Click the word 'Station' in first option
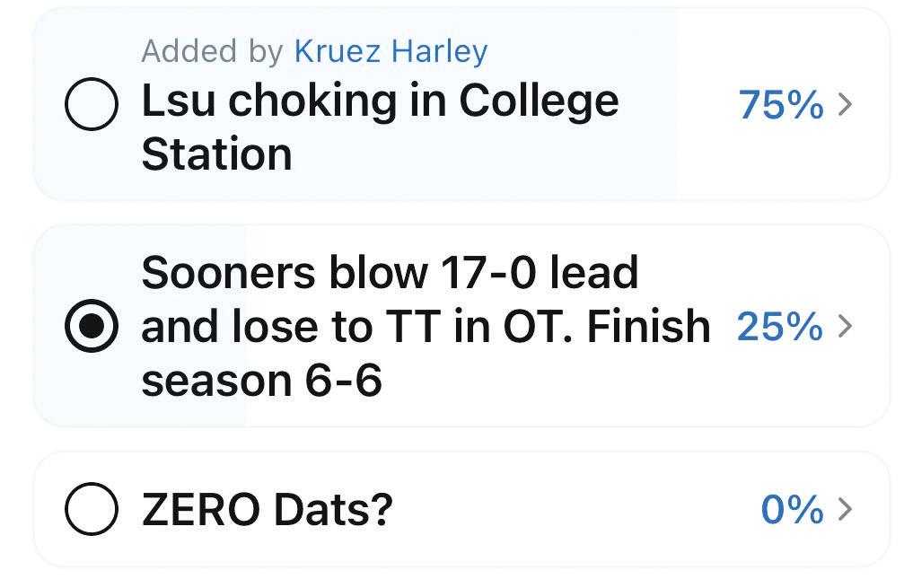Screen dimensions: 904x588 tap(216, 154)
